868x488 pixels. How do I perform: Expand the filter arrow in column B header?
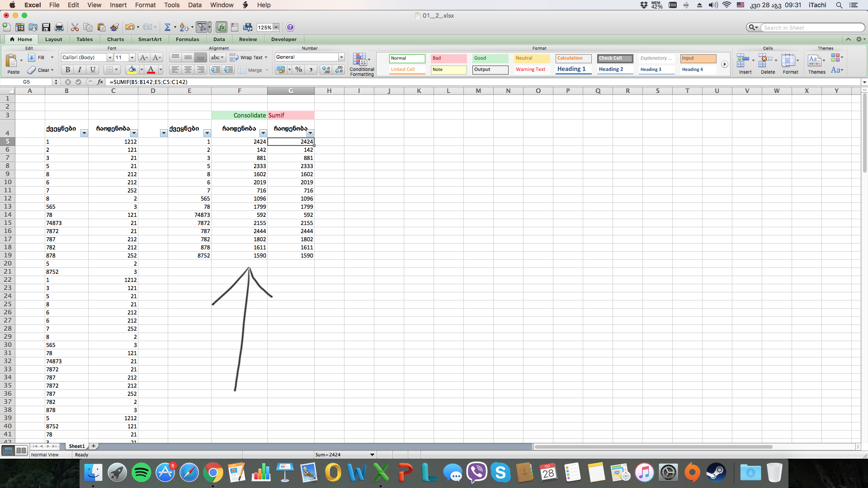(x=84, y=133)
